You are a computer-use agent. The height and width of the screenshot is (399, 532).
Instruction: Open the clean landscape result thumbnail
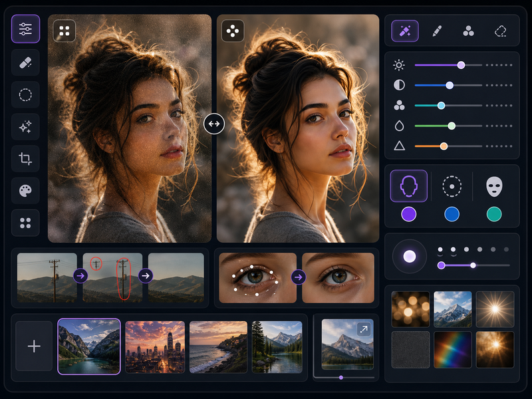point(176,277)
